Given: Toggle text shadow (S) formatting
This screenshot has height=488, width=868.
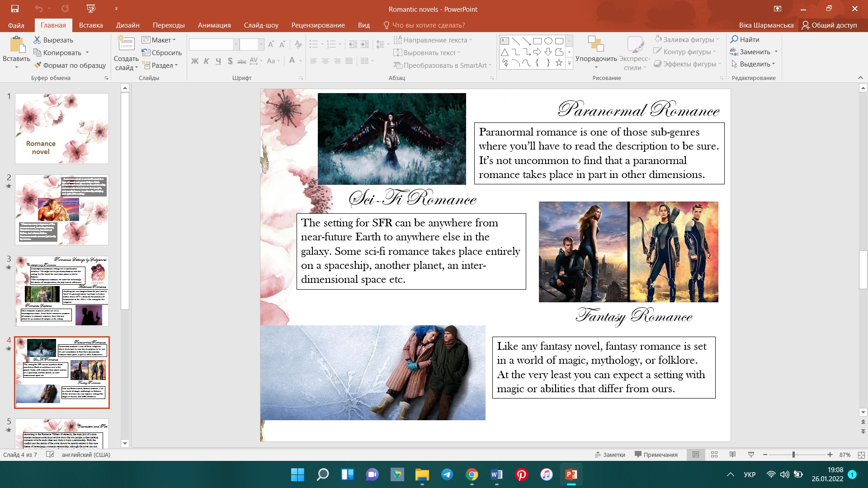Looking at the screenshot, I should (x=230, y=61).
